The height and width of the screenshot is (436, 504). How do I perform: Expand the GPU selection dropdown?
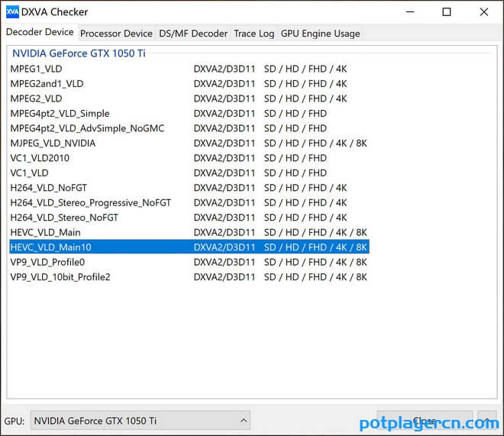141,420
